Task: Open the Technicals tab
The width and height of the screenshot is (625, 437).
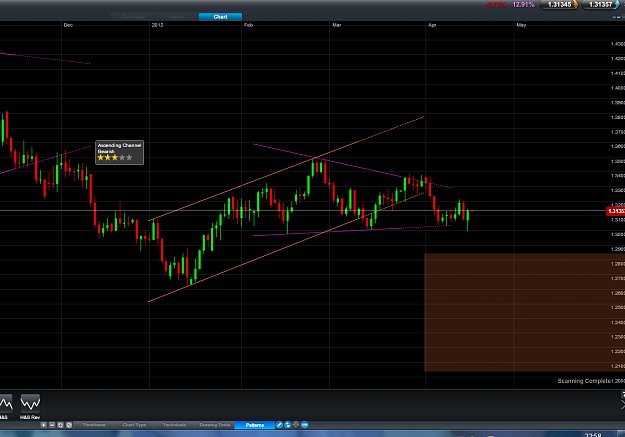Action: tap(174, 425)
